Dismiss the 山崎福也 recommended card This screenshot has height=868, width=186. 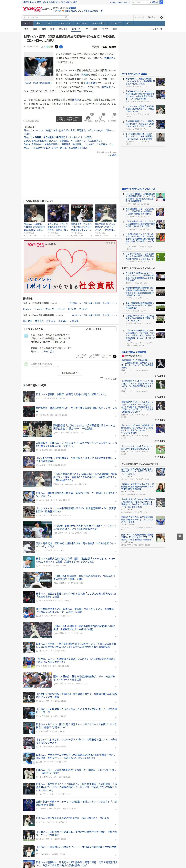coord(44,236)
